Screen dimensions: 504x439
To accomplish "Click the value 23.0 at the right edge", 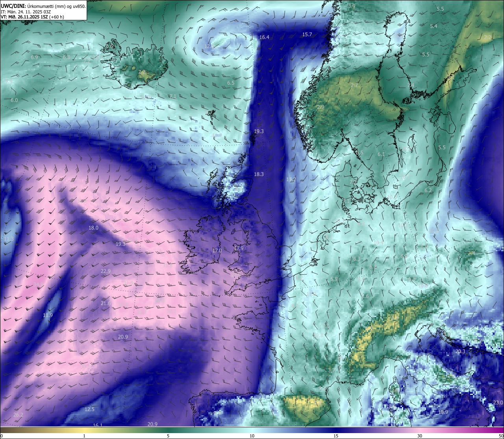I will [498, 402].
